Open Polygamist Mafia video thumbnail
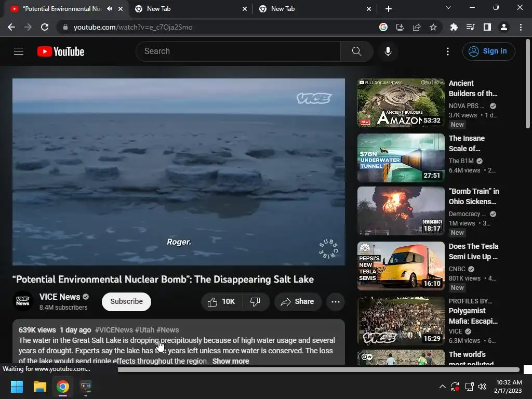 coord(401,321)
